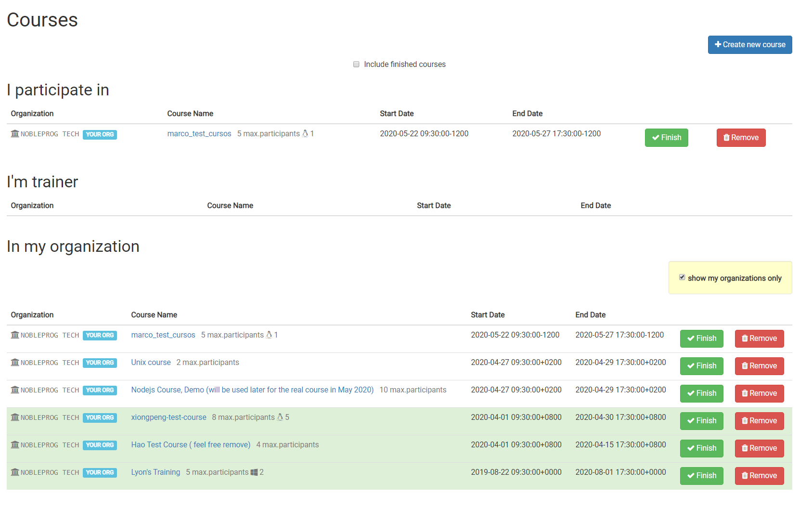Finish Lyon's Training course
Viewport: 812px width, 508px height.
point(701,476)
